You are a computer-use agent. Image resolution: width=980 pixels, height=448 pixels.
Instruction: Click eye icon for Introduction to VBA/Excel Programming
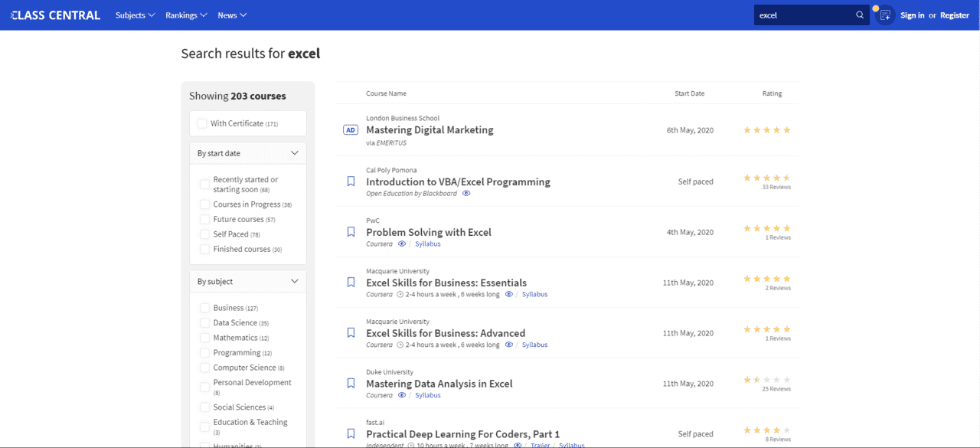pos(466,194)
